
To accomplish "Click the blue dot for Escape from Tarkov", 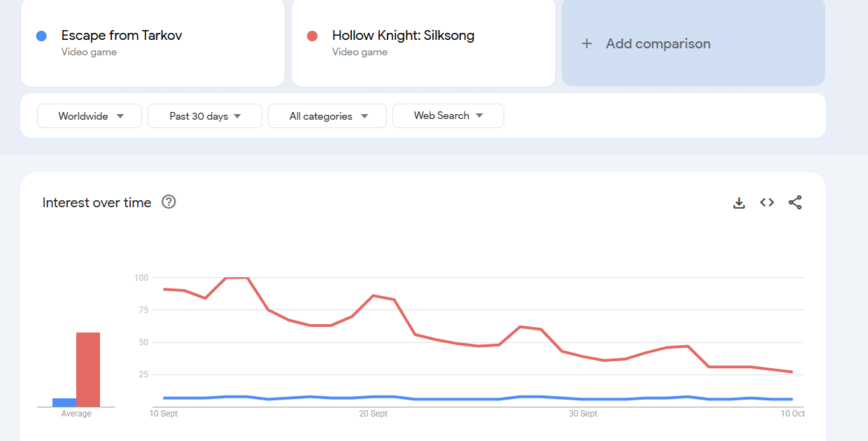I will 41,36.
